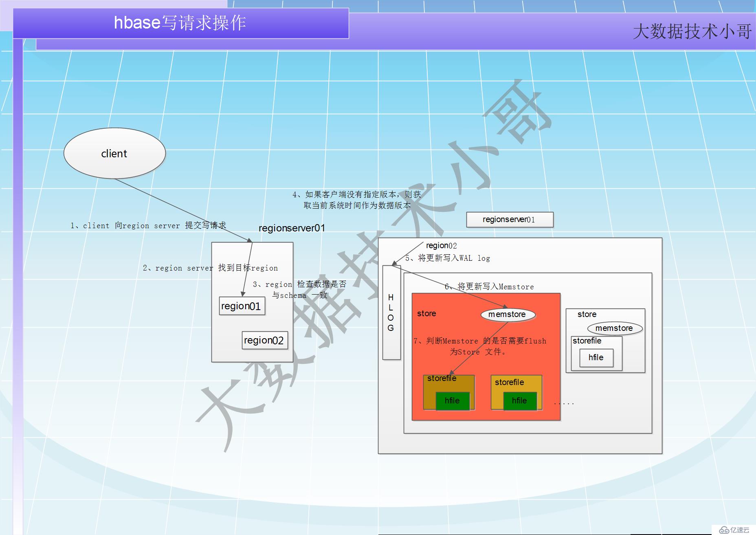Click step 5 text '将更新写入WAL log'
756x535 pixels.
point(448,258)
